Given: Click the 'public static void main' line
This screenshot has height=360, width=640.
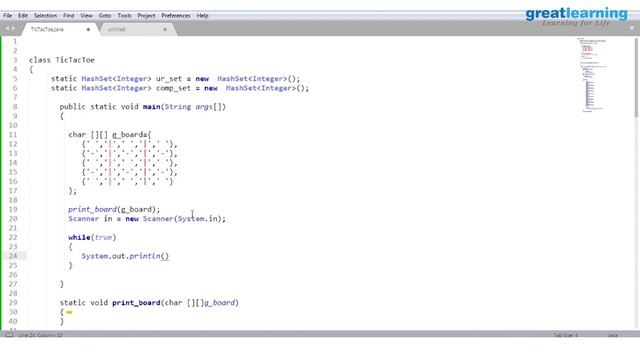Looking at the screenshot, I should tap(142, 107).
